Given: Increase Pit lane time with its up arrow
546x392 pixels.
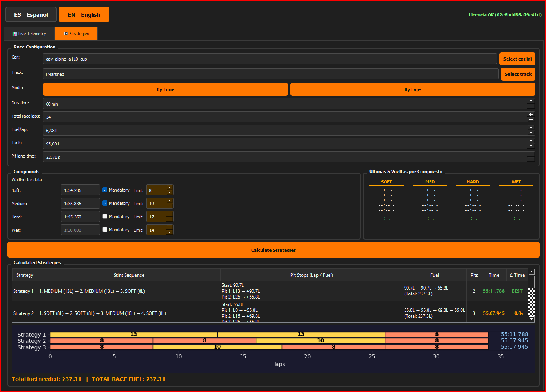Looking at the screenshot, I should [531, 154].
